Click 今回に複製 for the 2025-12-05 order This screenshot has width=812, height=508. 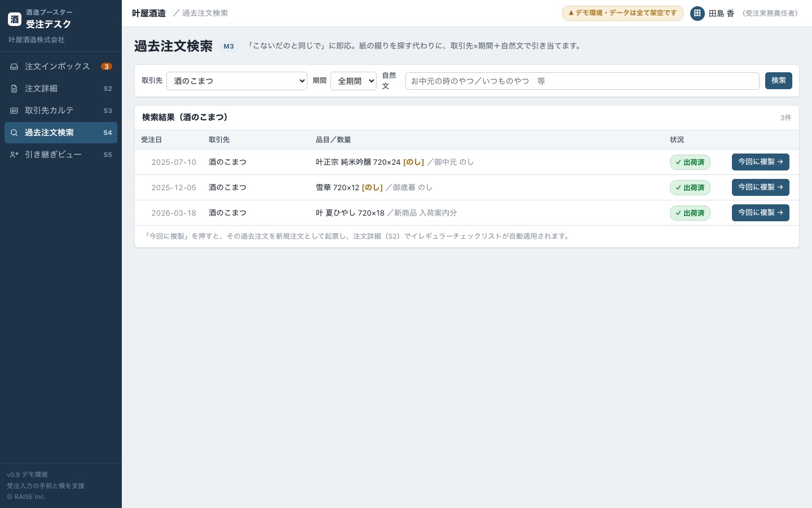tap(761, 187)
